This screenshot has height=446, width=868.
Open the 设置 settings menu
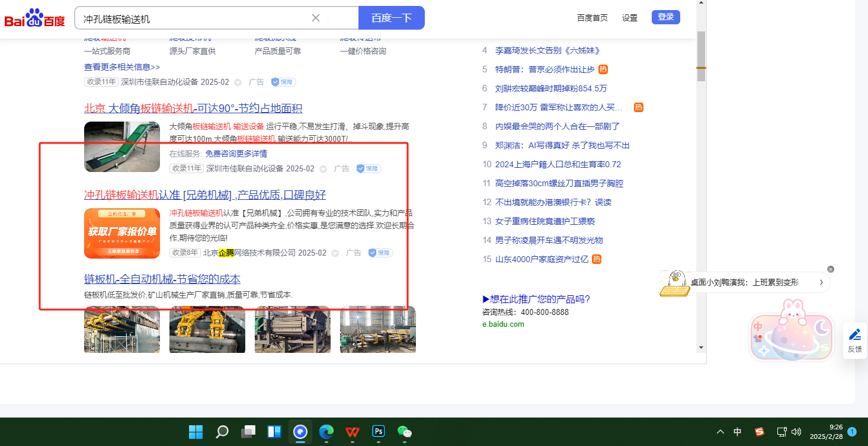tap(630, 18)
